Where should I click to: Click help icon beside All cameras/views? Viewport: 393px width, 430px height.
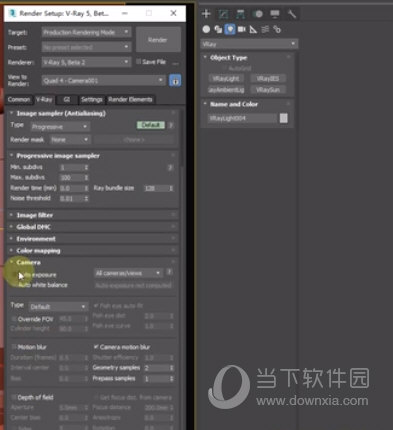tap(169, 272)
